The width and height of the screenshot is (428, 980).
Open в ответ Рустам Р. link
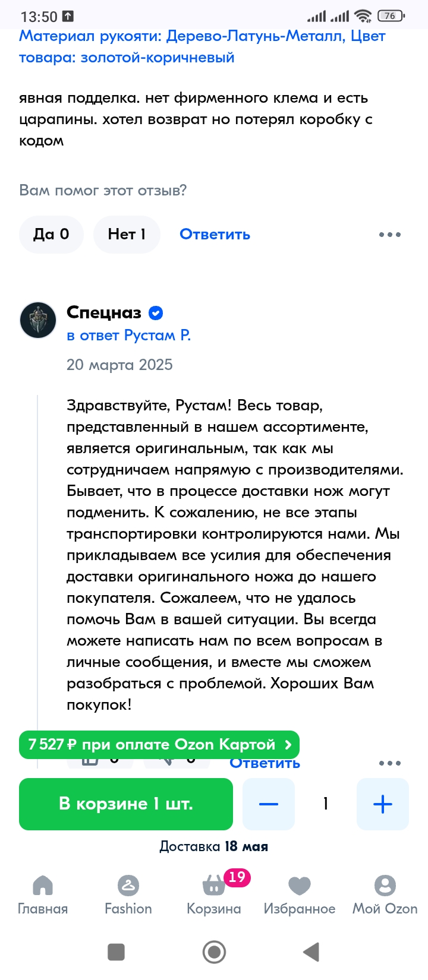coord(128,336)
